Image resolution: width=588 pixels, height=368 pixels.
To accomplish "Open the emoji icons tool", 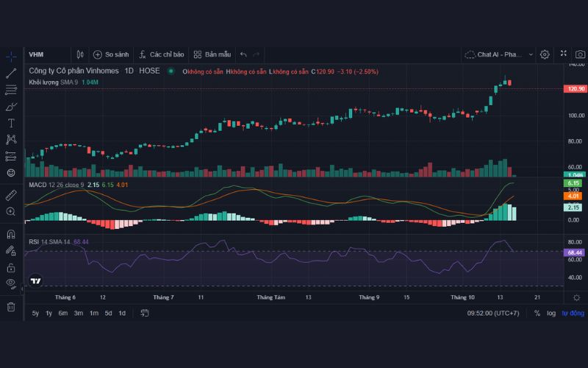I will click(11, 172).
